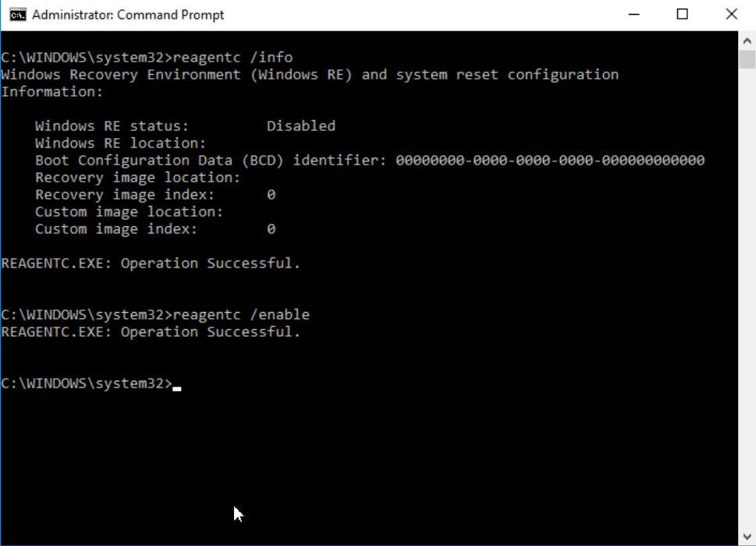Close the Command Prompt window
The width and height of the screenshot is (756, 546).
click(x=731, y=14)
